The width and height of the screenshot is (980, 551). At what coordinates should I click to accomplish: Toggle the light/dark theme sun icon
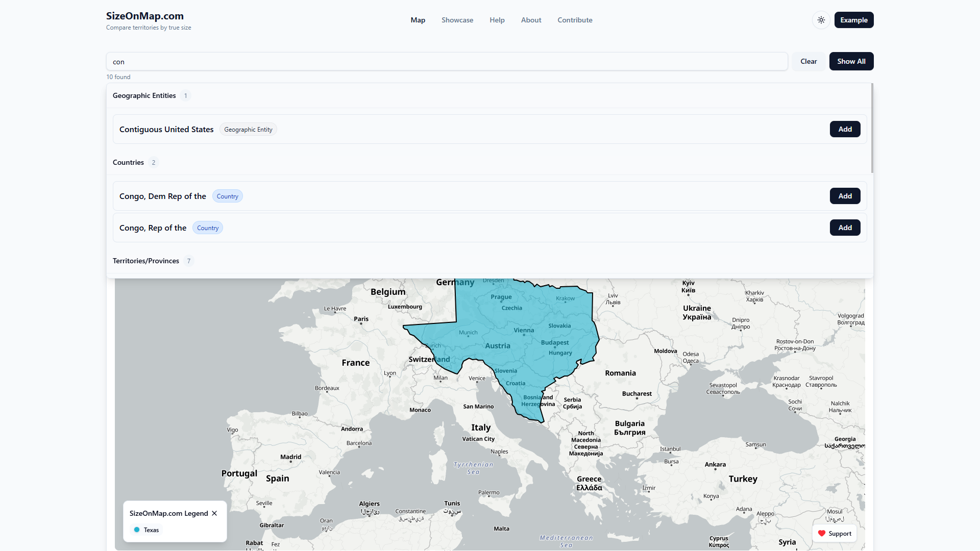tap(821, 20)
